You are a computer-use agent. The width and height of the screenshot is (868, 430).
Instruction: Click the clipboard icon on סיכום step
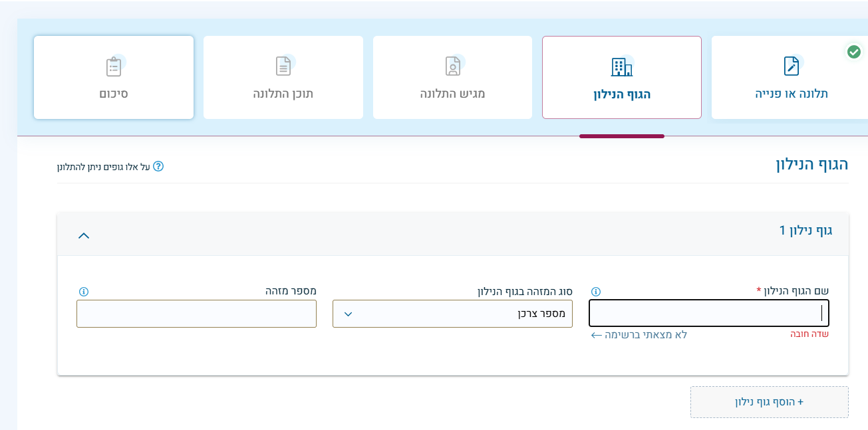click(114, 66)
